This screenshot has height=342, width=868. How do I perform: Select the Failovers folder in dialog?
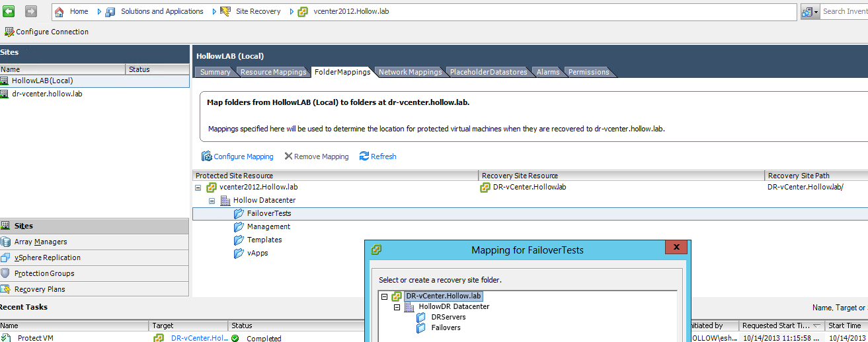click(446, 328)
